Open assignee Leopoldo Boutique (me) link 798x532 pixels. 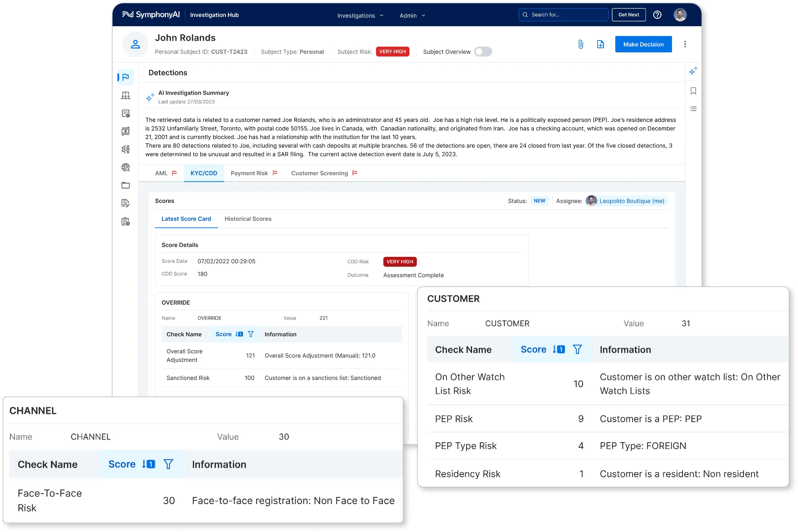[x=632, y=201]
